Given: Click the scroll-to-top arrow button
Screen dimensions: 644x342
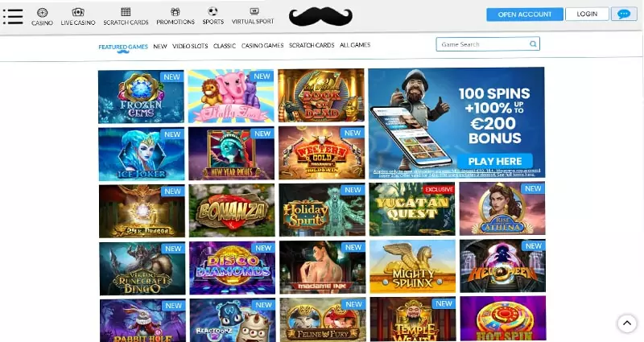Looking at the screenshot, I should click(627, 323).
